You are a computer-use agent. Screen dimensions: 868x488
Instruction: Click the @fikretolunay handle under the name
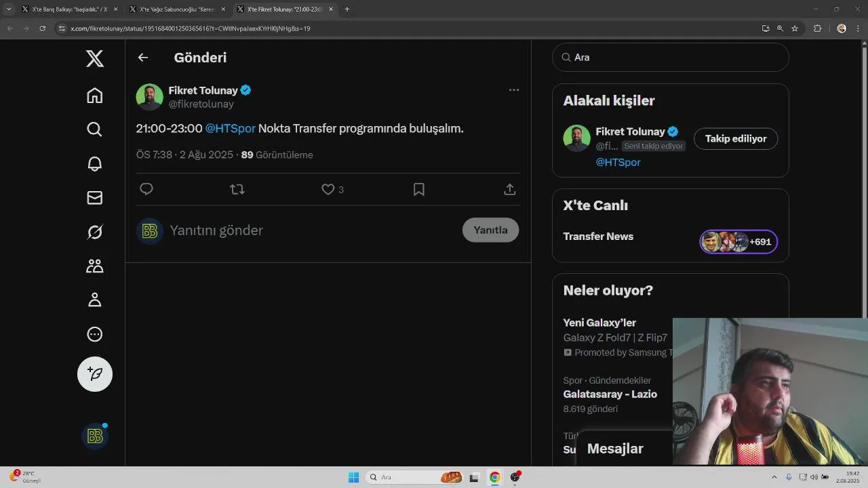point(201,104)
